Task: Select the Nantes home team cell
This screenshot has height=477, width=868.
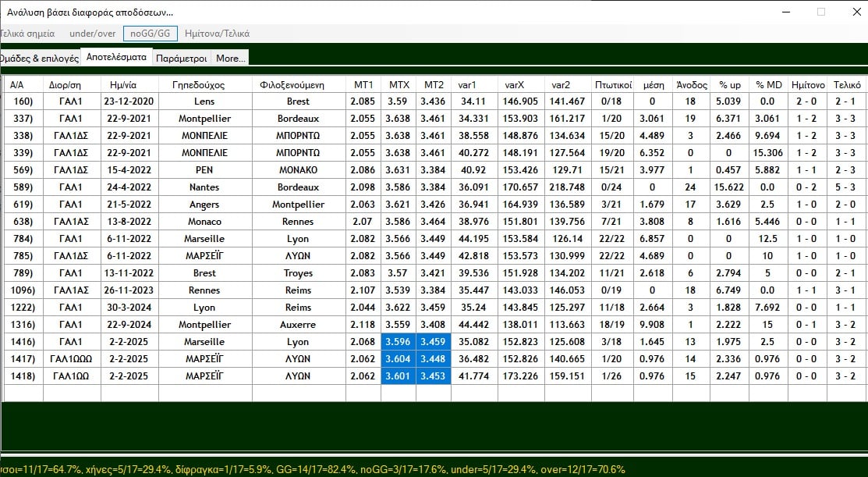Action: [204, 187]
